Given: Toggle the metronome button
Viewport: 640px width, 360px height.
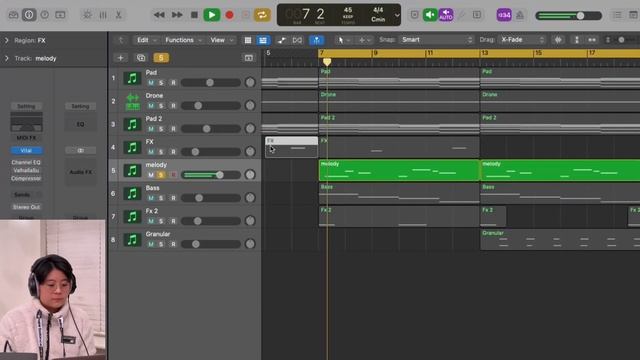Looking at the screenshot, I should click(520, 15).
